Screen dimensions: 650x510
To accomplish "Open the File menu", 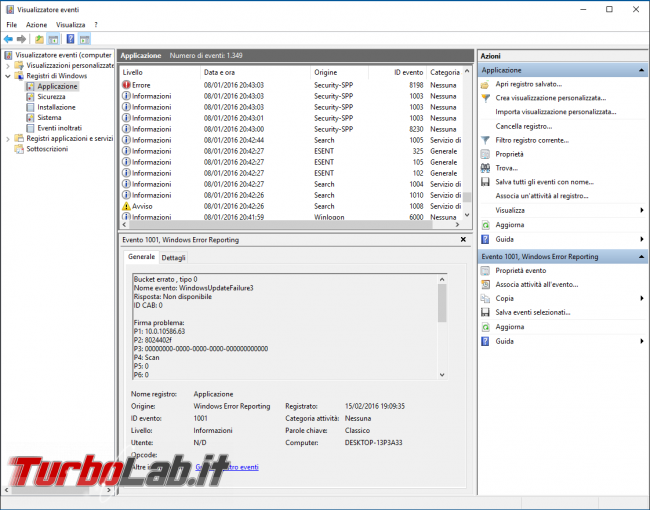I will point(12,25).
